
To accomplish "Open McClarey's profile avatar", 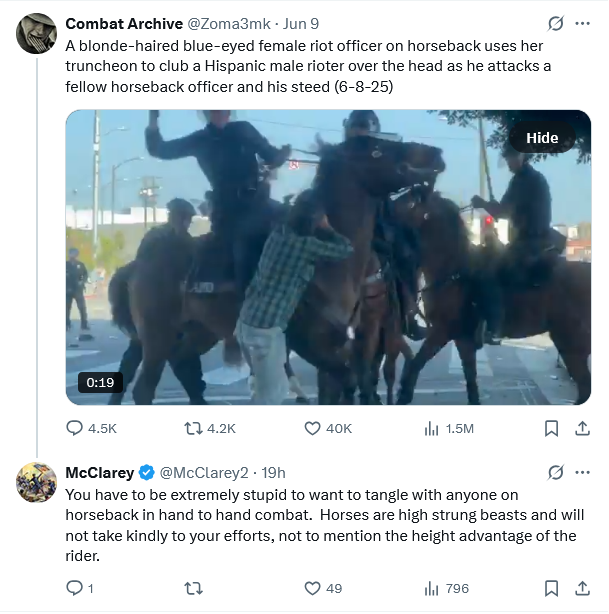I will click(x=37, y=483).
